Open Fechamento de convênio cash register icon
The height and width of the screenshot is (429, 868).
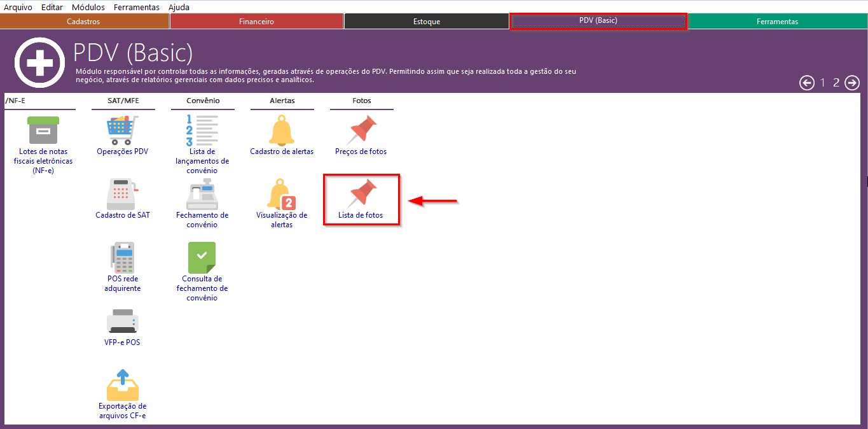202,194
